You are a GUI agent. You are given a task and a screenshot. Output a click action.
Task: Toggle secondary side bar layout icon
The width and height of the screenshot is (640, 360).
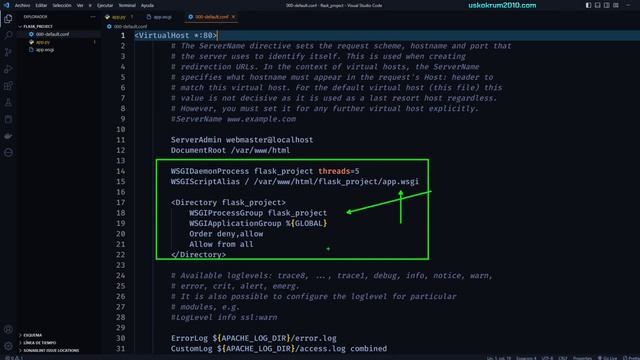click(x=607, y=5)
